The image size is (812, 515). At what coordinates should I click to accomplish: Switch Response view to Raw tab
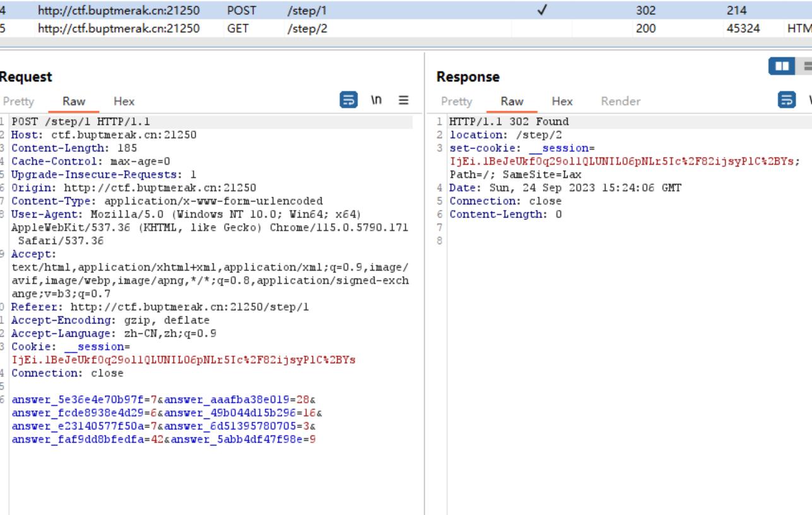pyautogui.click(x=512, y=101)
